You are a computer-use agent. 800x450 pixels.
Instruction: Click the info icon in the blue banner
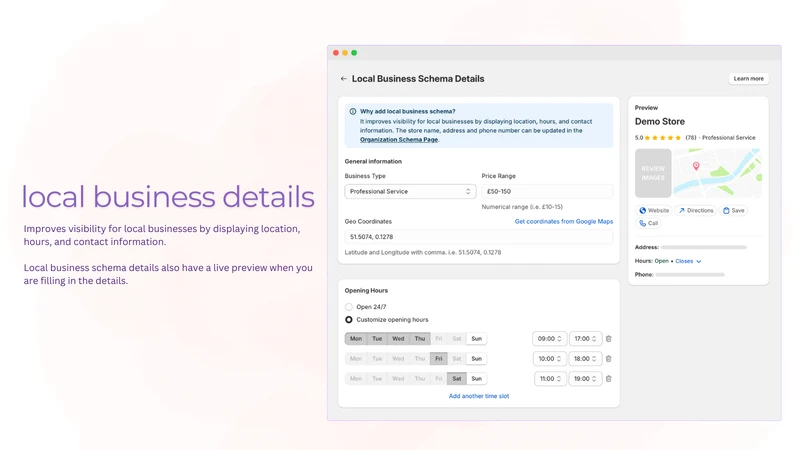353,111
